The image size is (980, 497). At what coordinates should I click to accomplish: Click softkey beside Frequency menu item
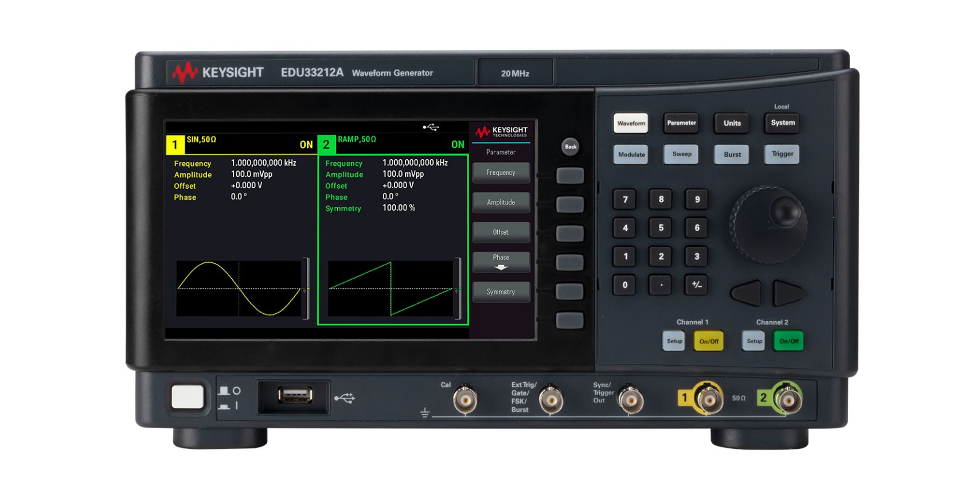click(570, 175)
